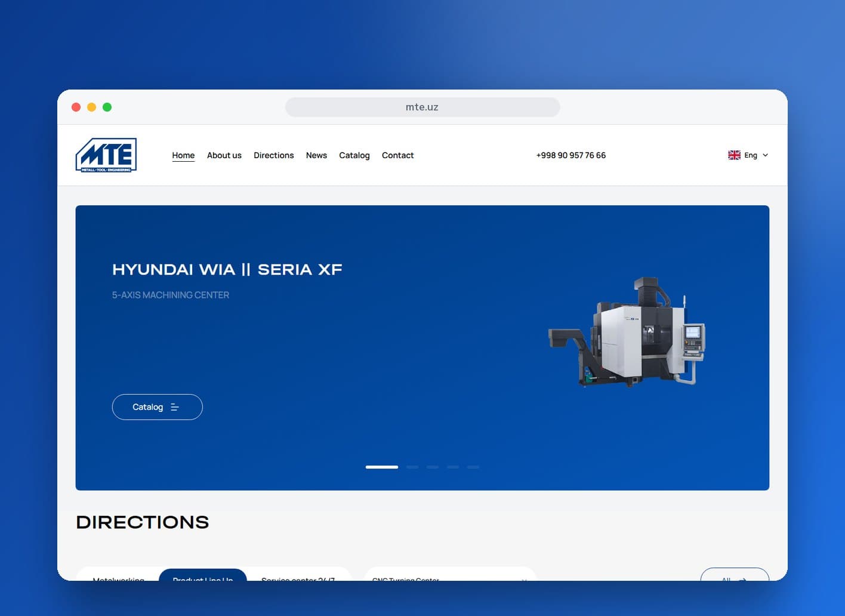Go to About us page

click(x=224, y=155)
